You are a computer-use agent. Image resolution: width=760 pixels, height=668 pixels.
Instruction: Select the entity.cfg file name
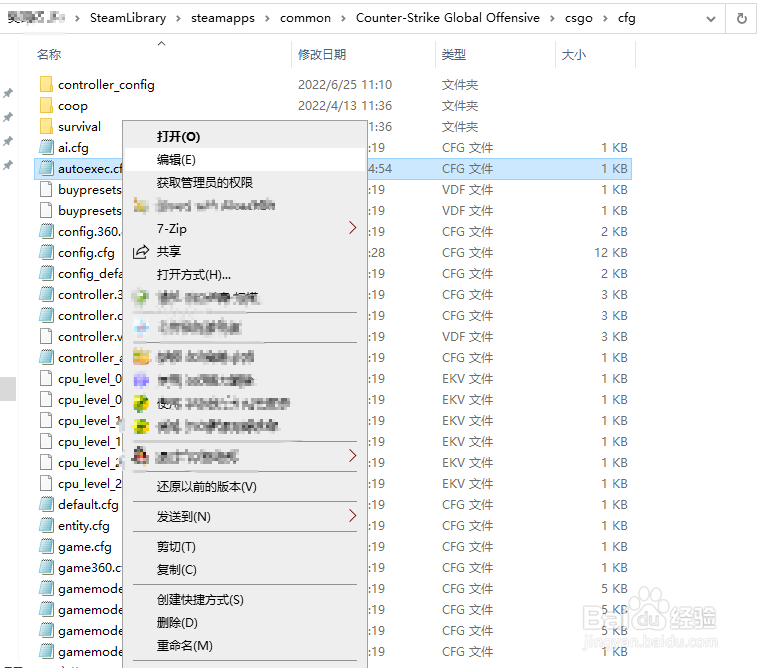(x=84, y=526)
